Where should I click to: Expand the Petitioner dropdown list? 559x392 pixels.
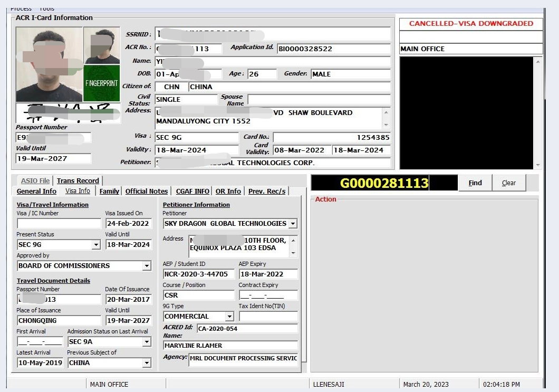coord(293,224)
